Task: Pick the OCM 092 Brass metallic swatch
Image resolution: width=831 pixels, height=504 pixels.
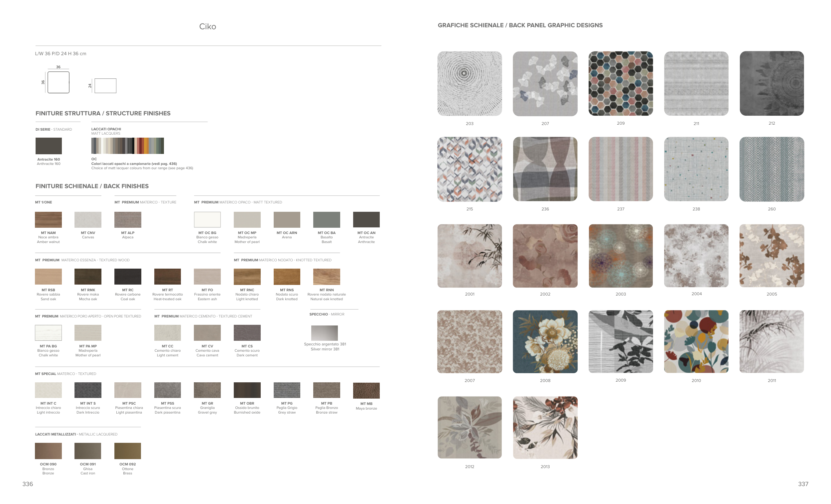Action: point(127,451)
